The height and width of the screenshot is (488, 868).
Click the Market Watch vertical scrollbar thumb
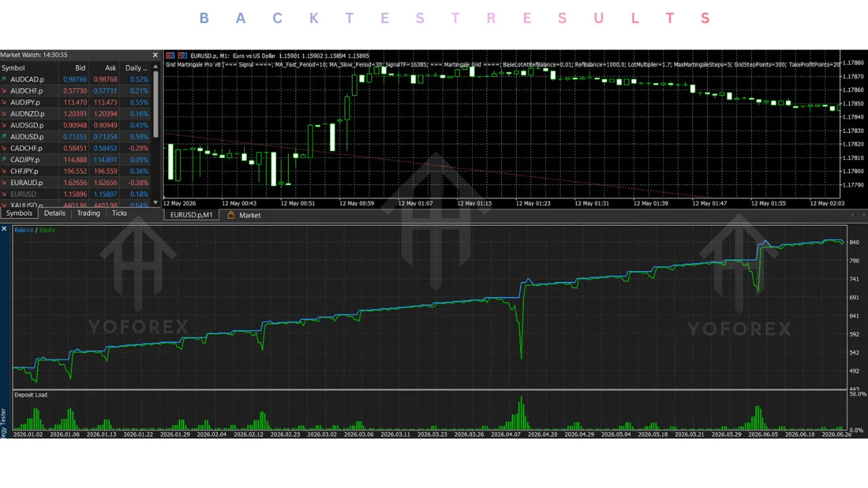[156, 103]
